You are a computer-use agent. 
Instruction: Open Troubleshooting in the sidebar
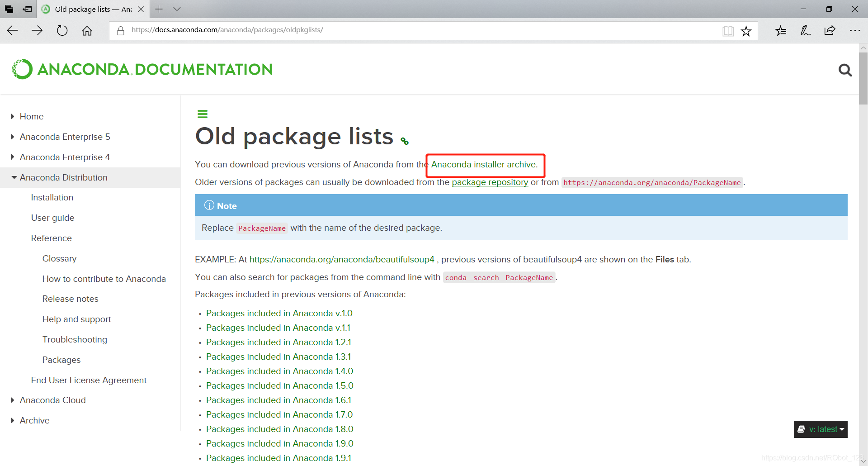point(75,339)
